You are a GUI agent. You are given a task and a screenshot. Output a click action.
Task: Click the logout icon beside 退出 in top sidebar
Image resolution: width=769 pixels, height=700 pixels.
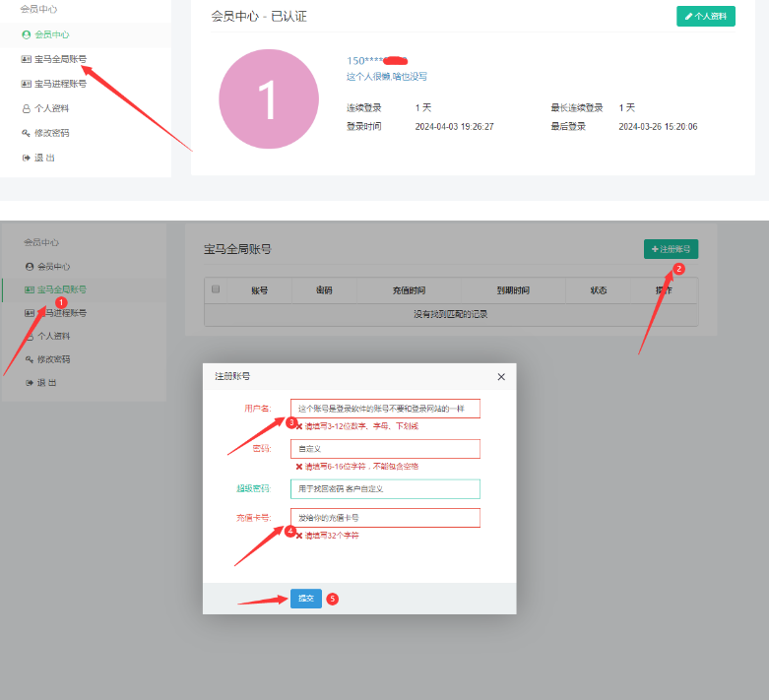(x=26, y=158)
